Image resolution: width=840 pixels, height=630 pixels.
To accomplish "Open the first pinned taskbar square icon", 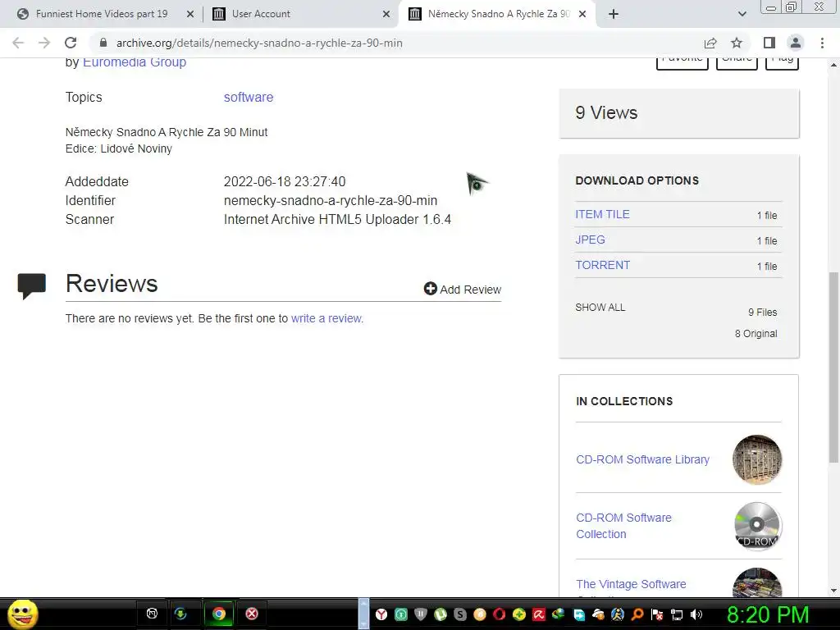I will pyautogui.click(x=152, y=614).
